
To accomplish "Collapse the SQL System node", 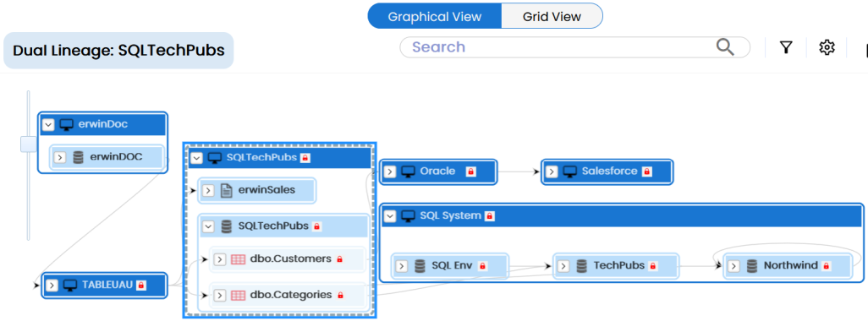I will click(x=390, y=216).
